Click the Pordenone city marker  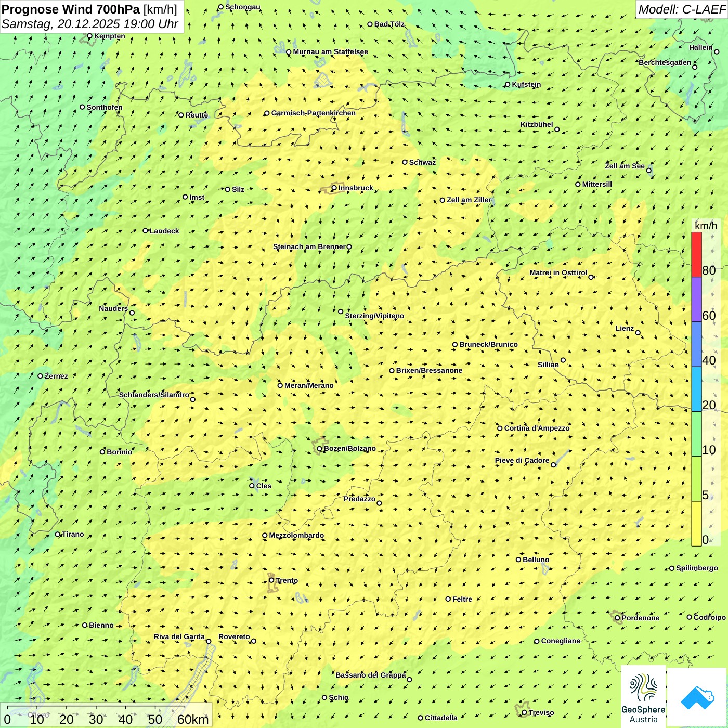coord(617,618)
